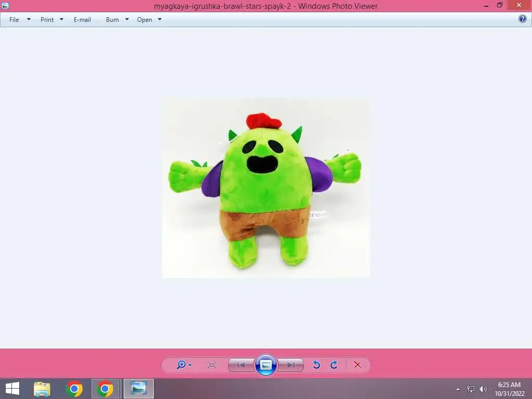Go to the previous picture
Image resolution: width=532 pixels, height=399 pixels.
point(241,365)
